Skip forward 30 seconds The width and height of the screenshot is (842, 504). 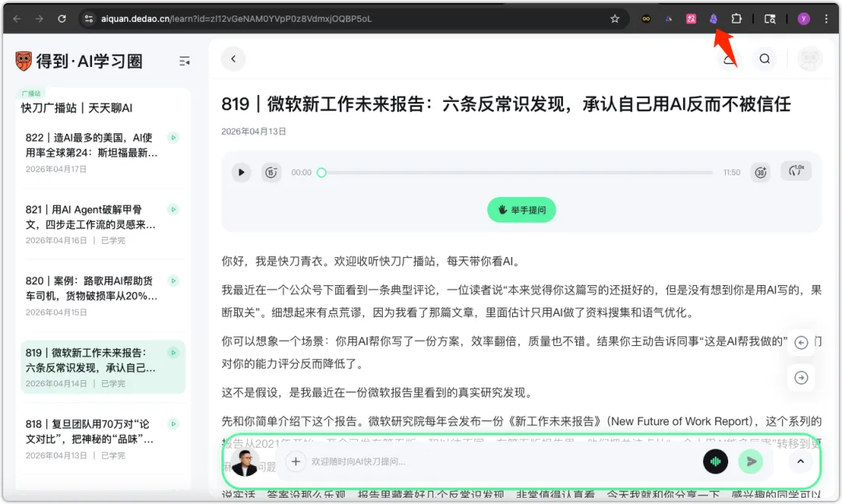point(761,172)
